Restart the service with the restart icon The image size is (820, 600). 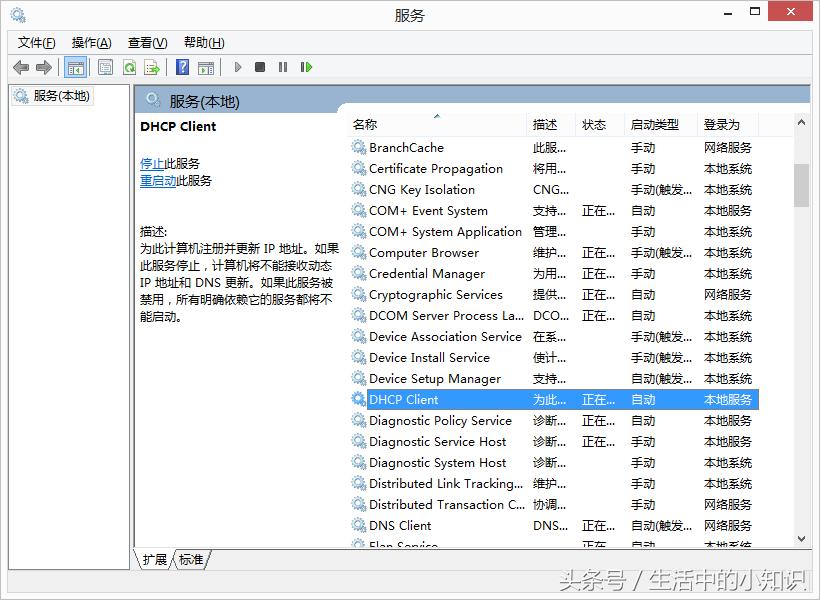pos(307,67)
